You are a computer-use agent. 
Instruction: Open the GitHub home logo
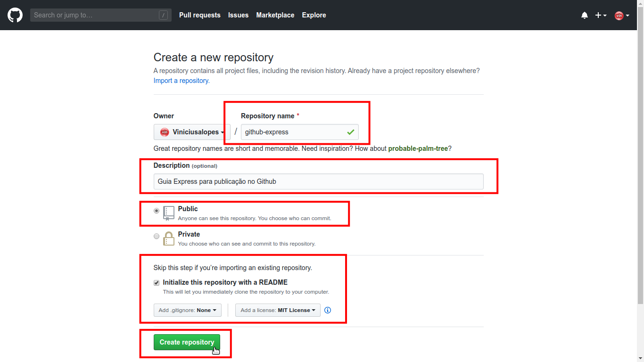[x=15, y=15]
